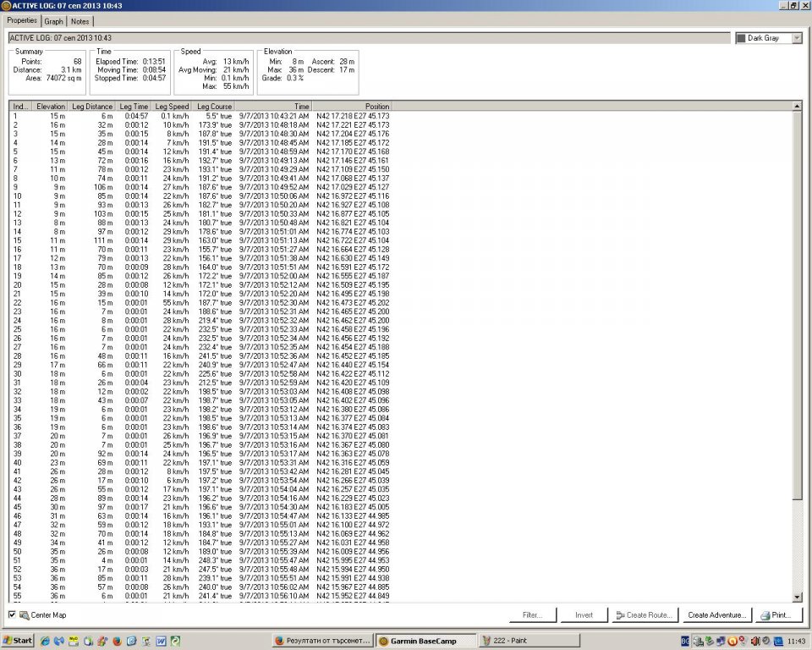
Task: Click the Max speed value in the summary
Action: tap(235, 86)
